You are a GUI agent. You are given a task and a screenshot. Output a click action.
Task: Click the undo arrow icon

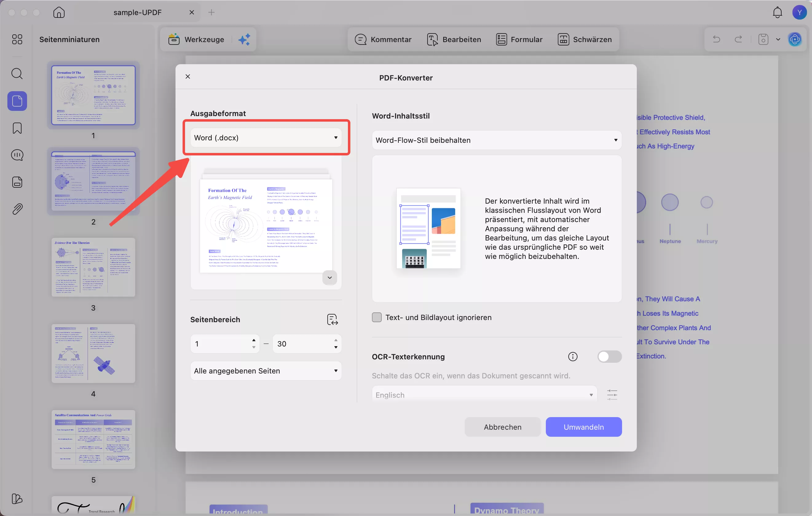pos(716,39)
